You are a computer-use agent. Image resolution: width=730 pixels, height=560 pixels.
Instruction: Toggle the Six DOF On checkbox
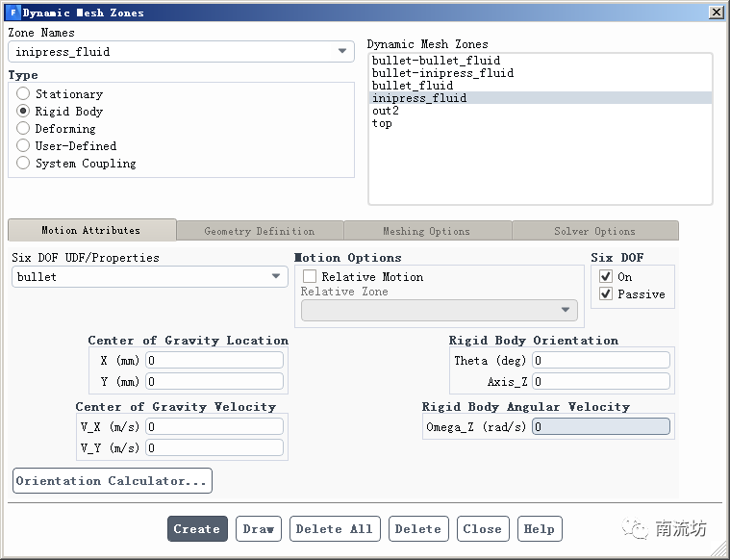coord(605,277)
